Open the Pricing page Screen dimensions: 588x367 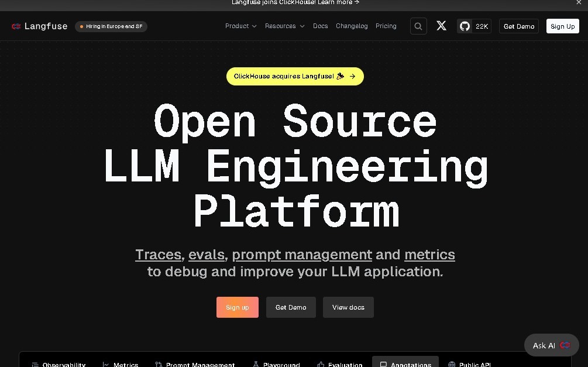pyautogui.click(x=386, y=26)
